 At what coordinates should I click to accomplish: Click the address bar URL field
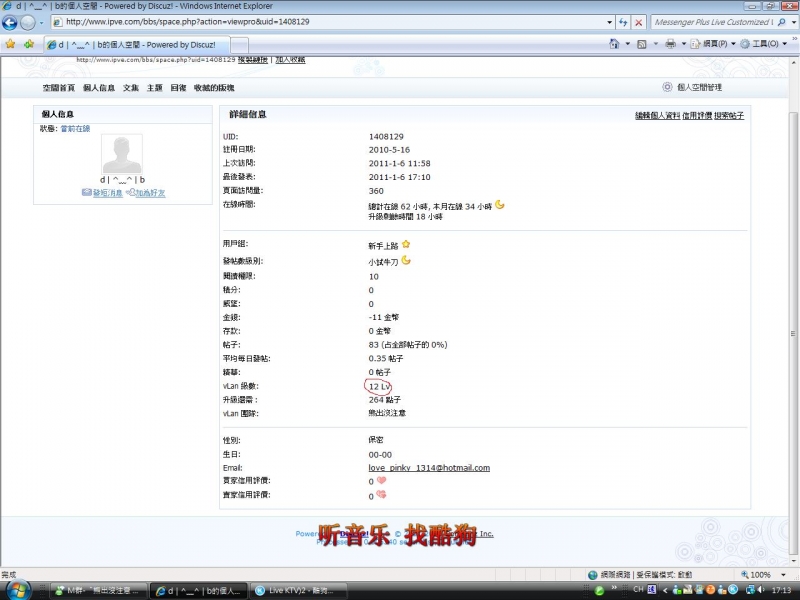pos(332,22)
